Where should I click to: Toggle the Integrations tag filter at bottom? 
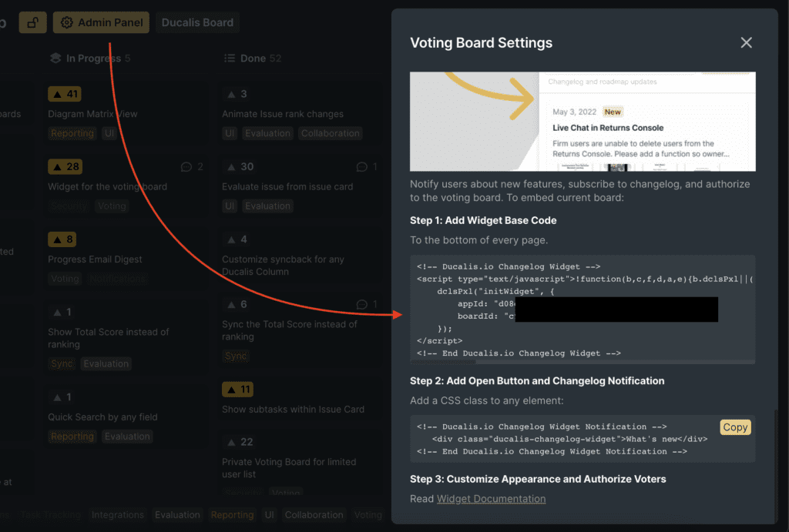(118, 515)
